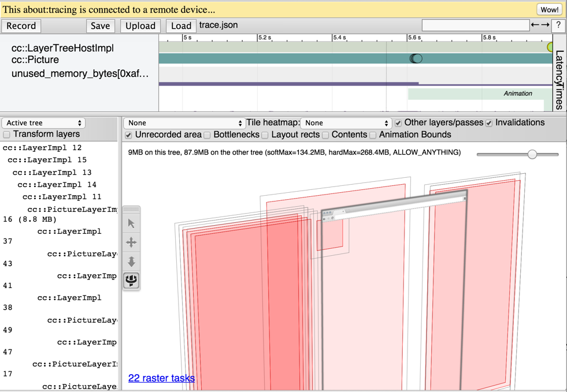Screen dimensions: 567x392
Task: Activate the 3D rotate/orbit tool
Action: coord(131,281)
